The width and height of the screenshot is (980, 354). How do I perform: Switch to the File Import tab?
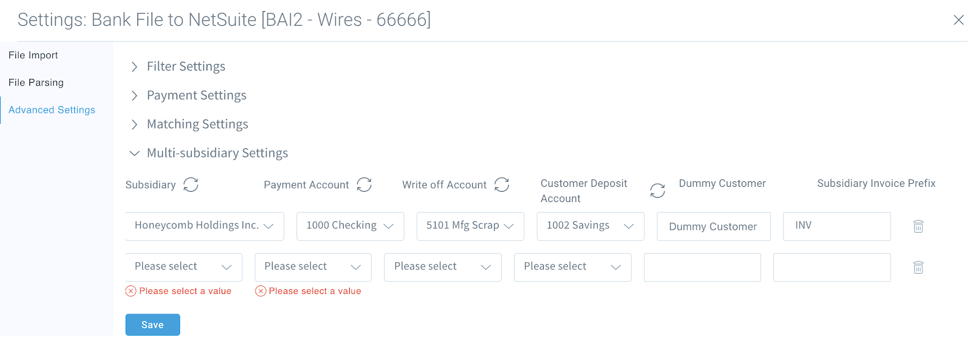click(33, 55)
